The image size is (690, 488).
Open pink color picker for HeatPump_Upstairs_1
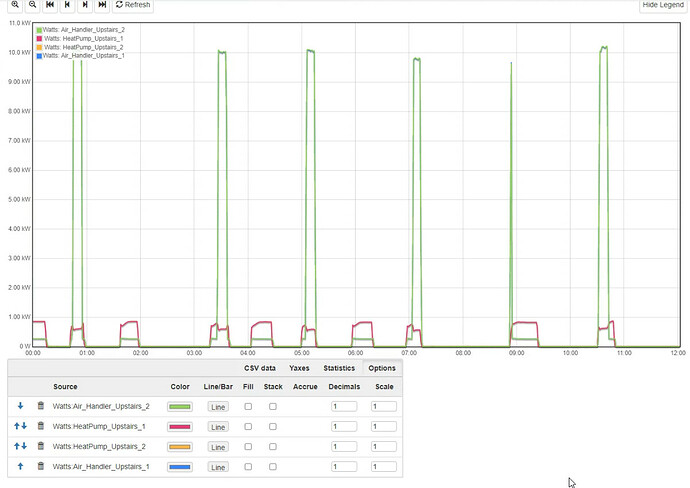click(180, 427)
